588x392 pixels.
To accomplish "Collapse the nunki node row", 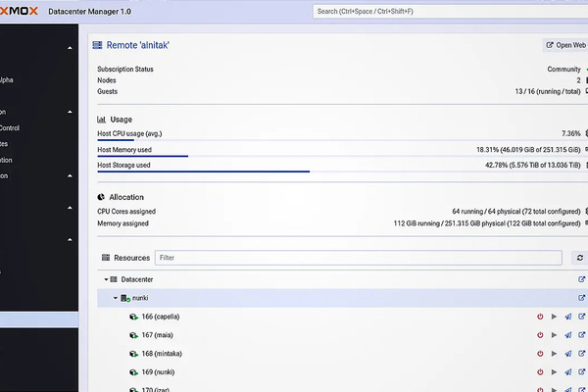I will (x=116, y=298).
